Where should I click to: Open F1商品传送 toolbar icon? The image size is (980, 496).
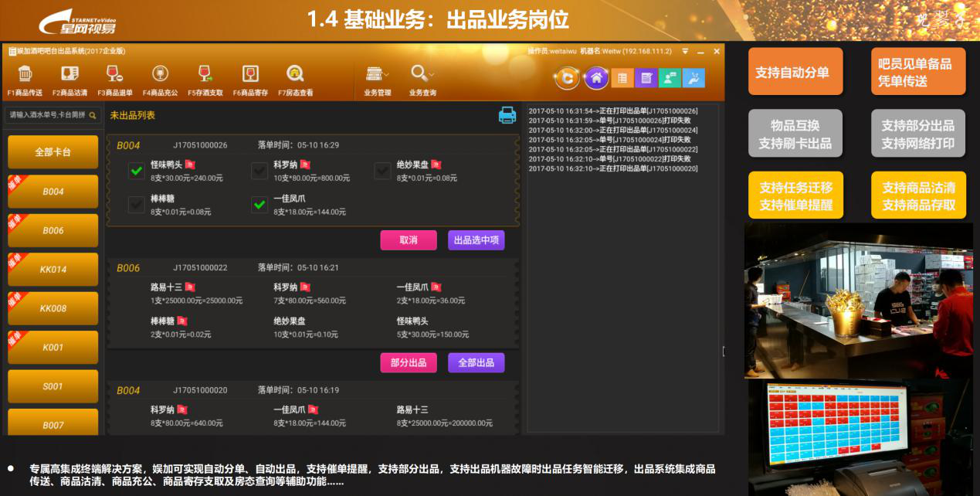point(25,75)
